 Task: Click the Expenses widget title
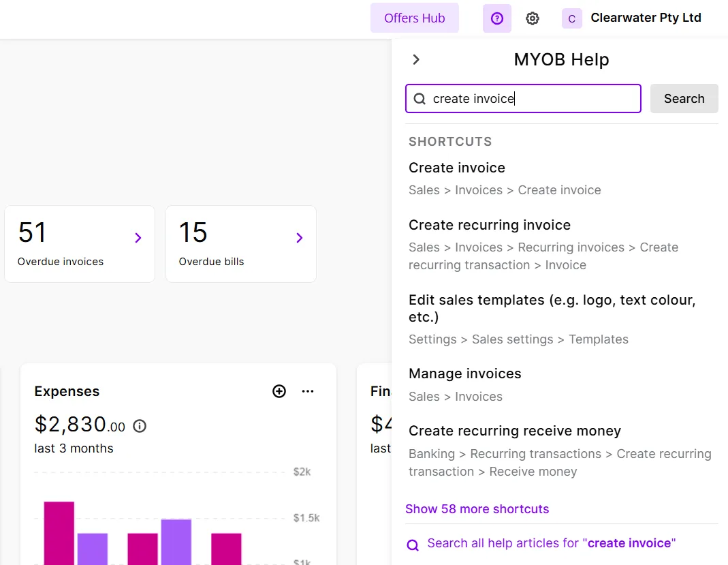[x=67, y=391]
